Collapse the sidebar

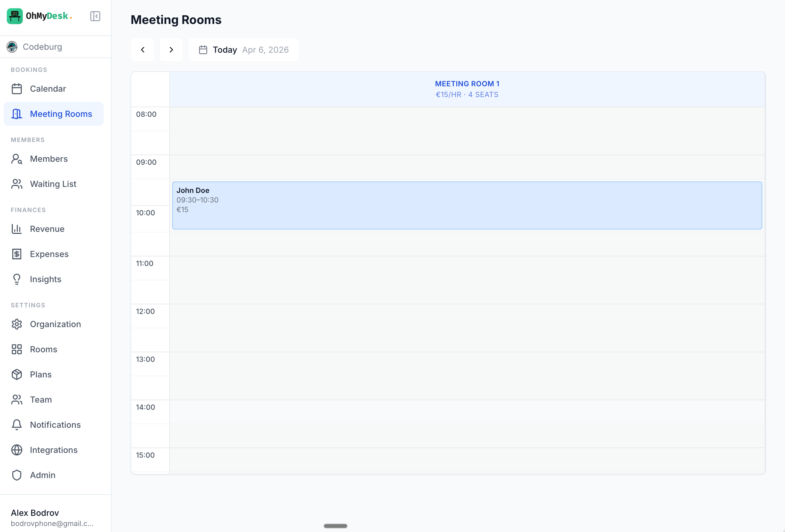coord(95,16)
